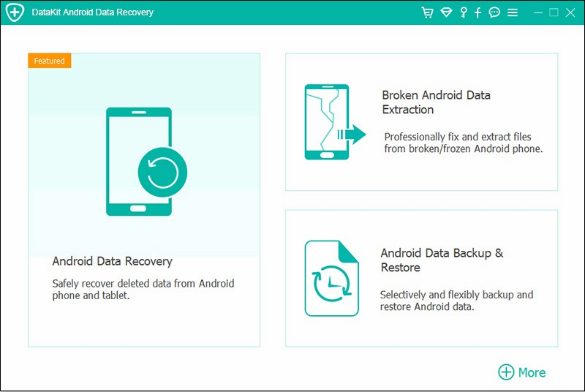Click the shopping cart purchase icon
585x392 pixels.
[428, 12]
